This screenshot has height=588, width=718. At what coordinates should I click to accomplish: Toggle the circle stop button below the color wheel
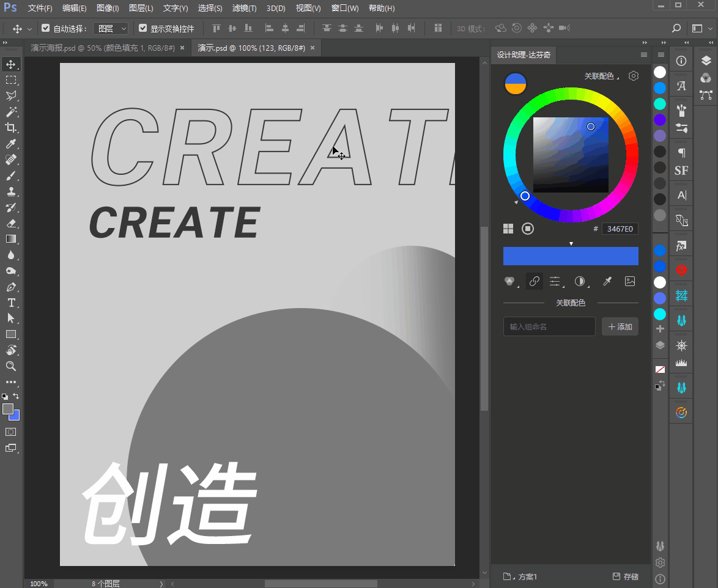pyautogui.click(x=528, y=229)
